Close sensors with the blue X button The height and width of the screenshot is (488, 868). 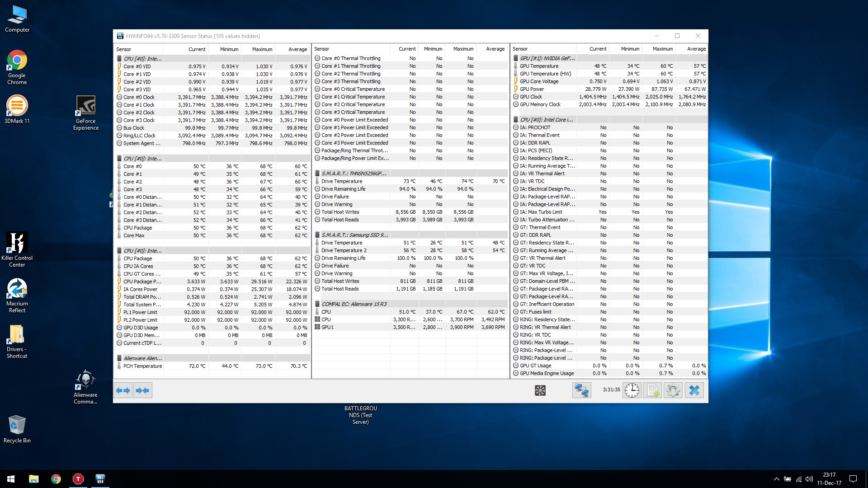[694, 390]
